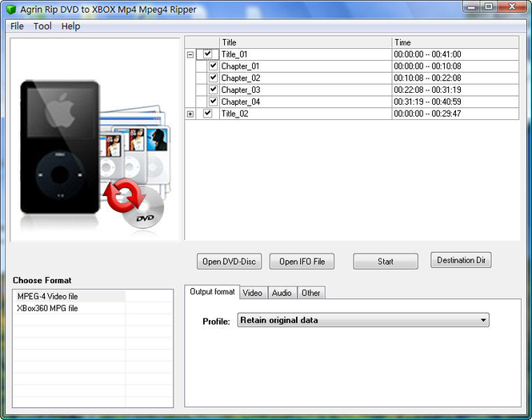Switch to the Output format tab
The image size is (532, 420).
[212, 292]
